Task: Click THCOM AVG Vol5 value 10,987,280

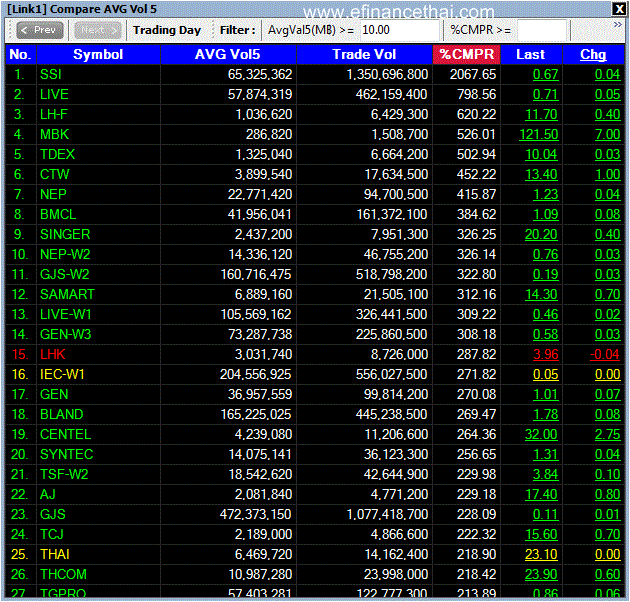Action: tap(260, 574)
